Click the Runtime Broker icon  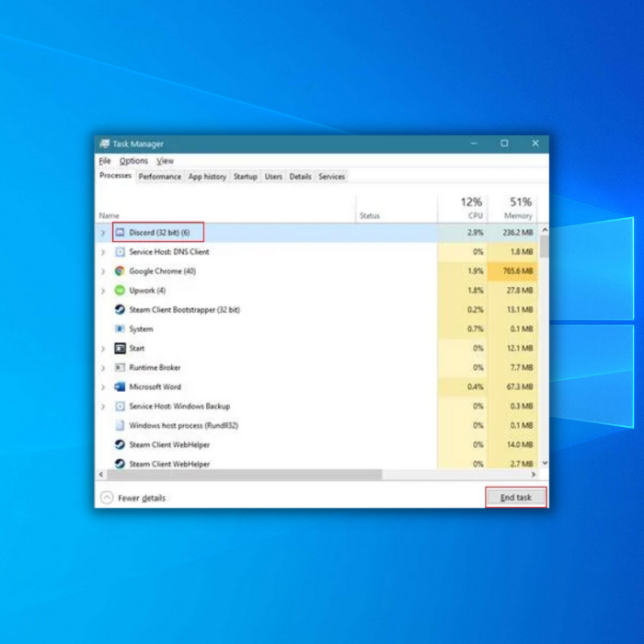pos(120,368)
